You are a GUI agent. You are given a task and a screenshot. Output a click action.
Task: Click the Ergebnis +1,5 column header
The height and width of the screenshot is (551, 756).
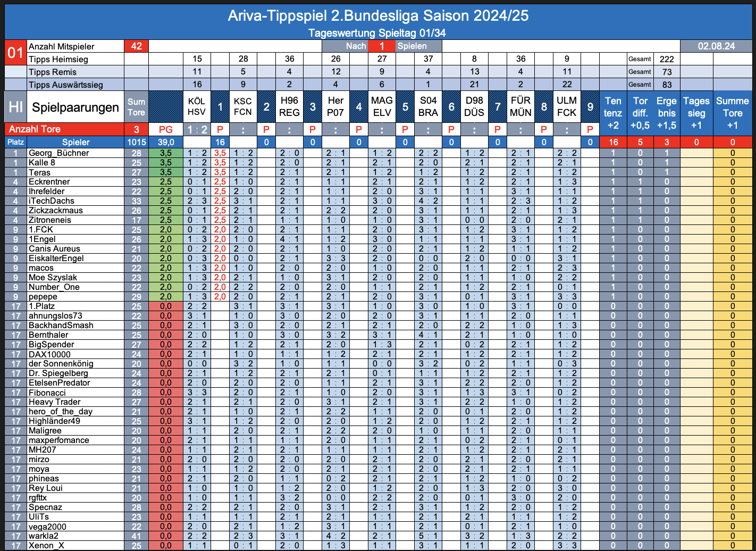click(x=667, y=113)
